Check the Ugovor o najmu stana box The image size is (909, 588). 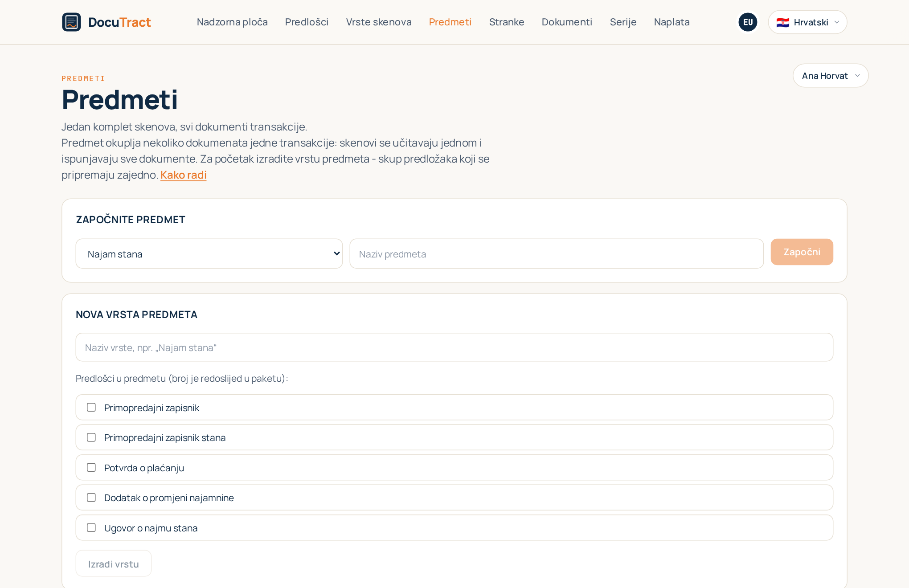91,527
